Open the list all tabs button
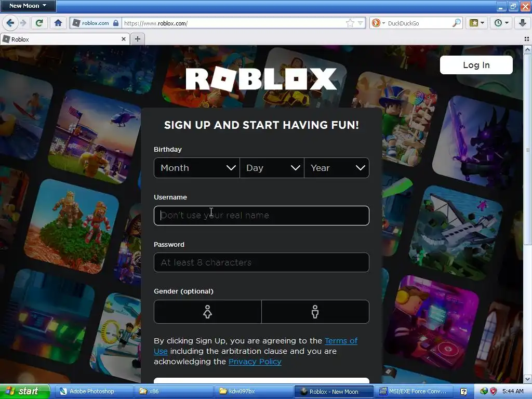This screenshot has height=399, width=532. coord(527,39)
